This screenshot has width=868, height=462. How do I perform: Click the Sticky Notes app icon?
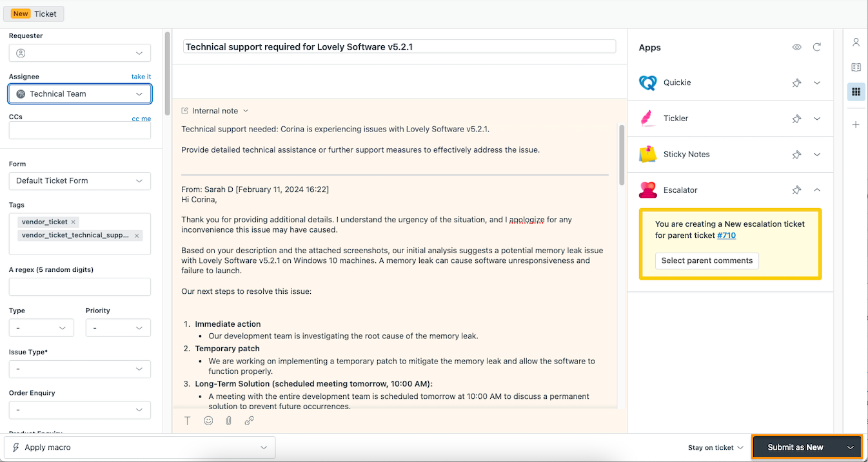[x=647, y=154]
